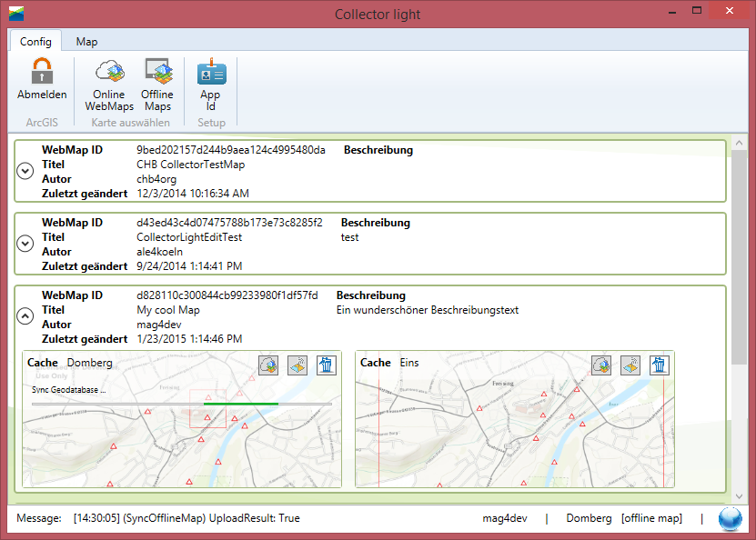Delete the Eins cache
The image size is (756, 540).
659,365
